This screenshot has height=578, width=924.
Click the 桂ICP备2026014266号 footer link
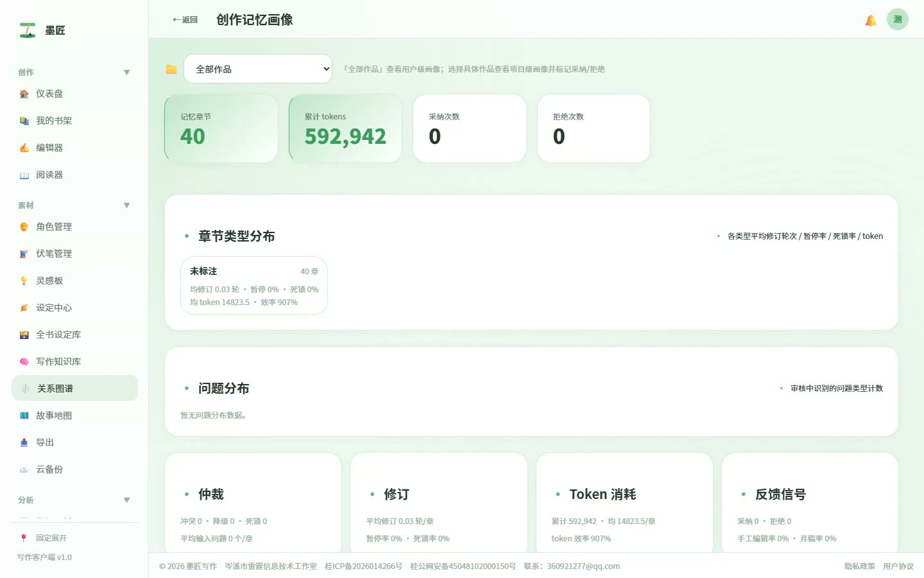pyautogui.click(x=363, y=566)
